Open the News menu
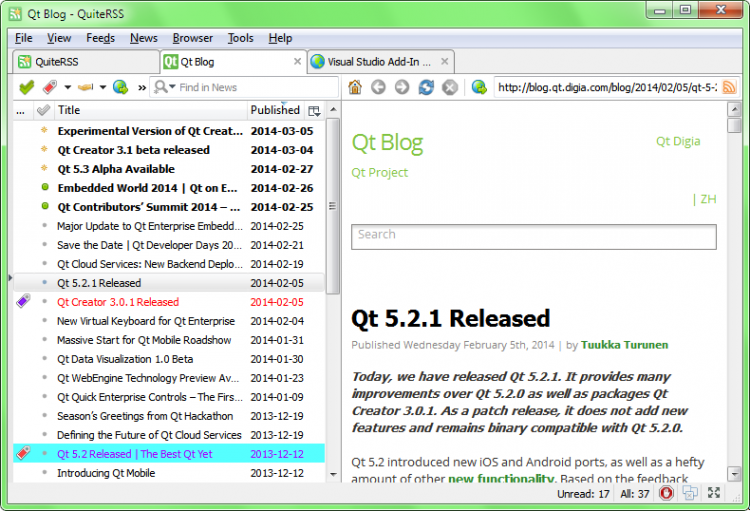Screen dimensions: 750x511 point(143,38)
